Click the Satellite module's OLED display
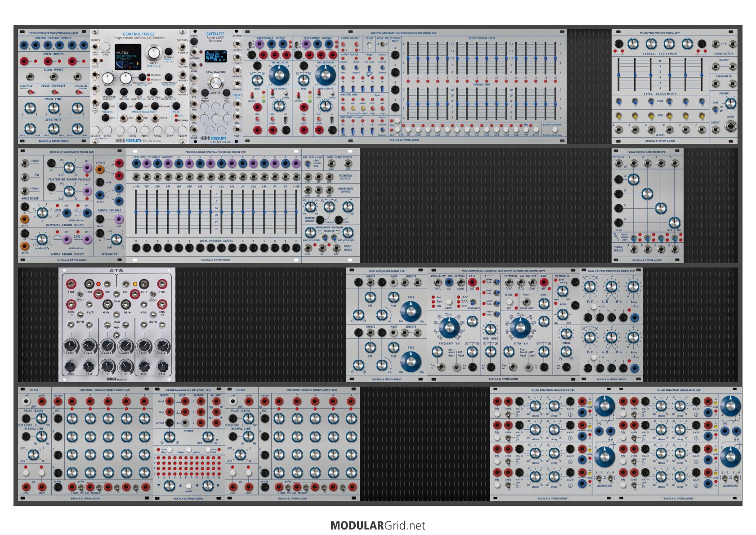The height and width of the screenshot is (535, 756). (x=216, y=57)
